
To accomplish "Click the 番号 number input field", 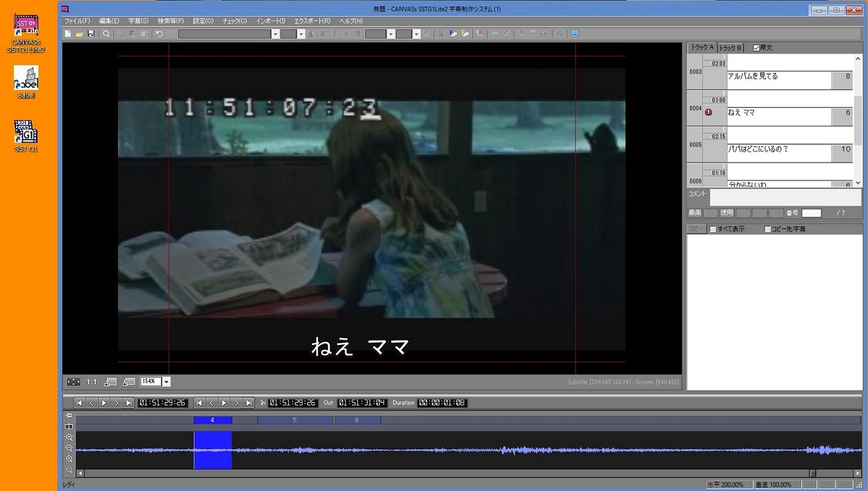I will tap(811, 213).
